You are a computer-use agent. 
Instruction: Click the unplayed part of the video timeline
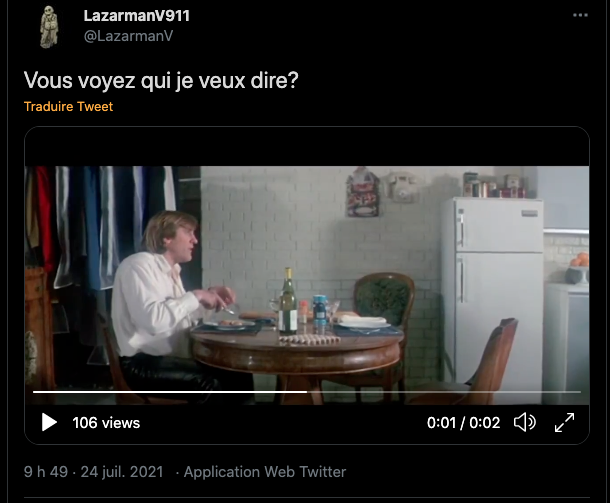pyautogui.click(x=443, y=392)
